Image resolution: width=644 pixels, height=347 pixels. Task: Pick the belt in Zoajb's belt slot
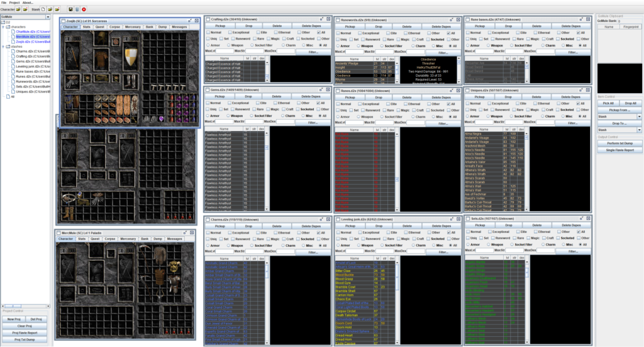coord(101,78)
